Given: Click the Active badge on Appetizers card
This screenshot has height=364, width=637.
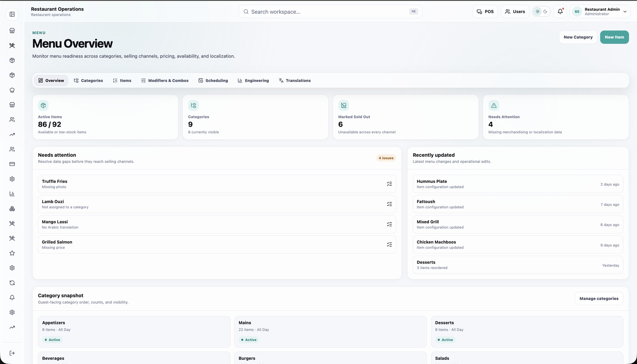Looking at the screenshot, I should coord(52,340).
